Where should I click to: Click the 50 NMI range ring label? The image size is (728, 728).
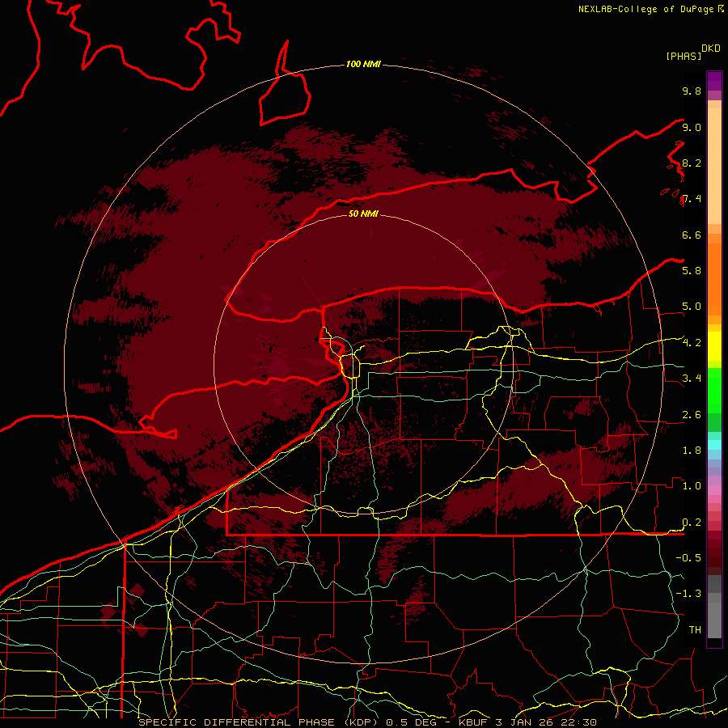pos(363,214)
